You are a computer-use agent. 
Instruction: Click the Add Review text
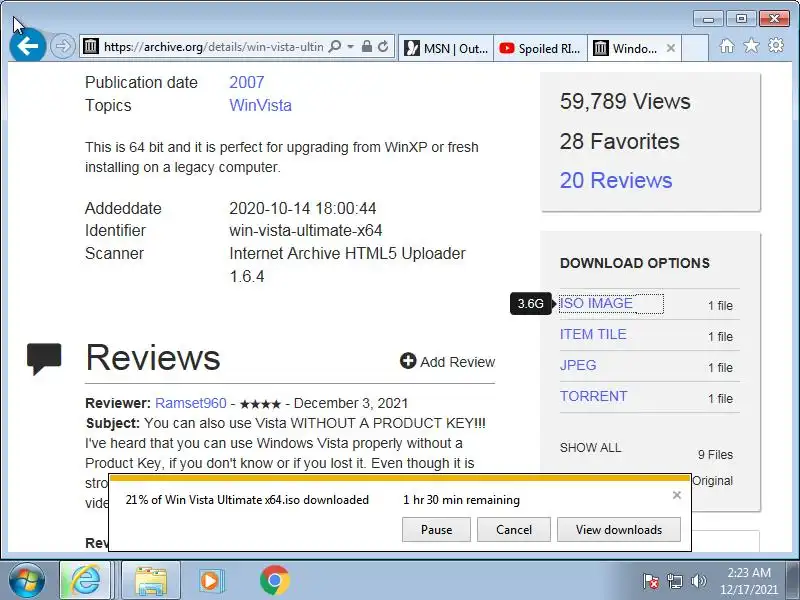[x=458, y=362]
